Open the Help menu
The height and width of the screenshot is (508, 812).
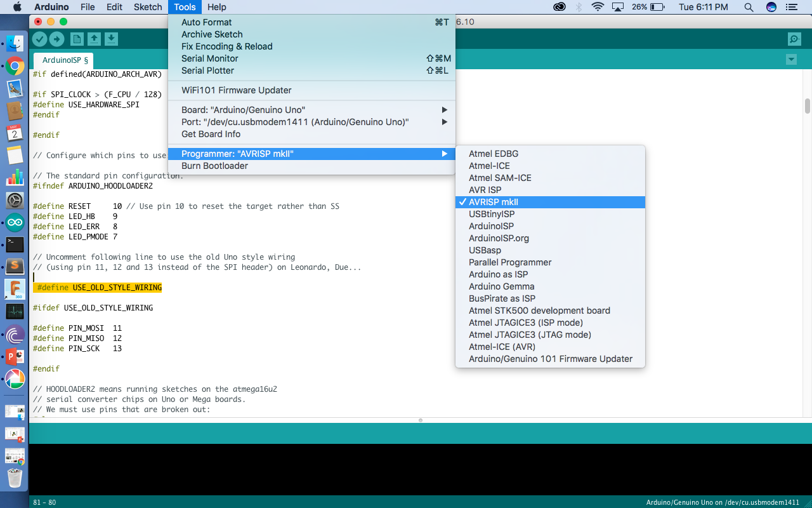click(x=217, y=7)
